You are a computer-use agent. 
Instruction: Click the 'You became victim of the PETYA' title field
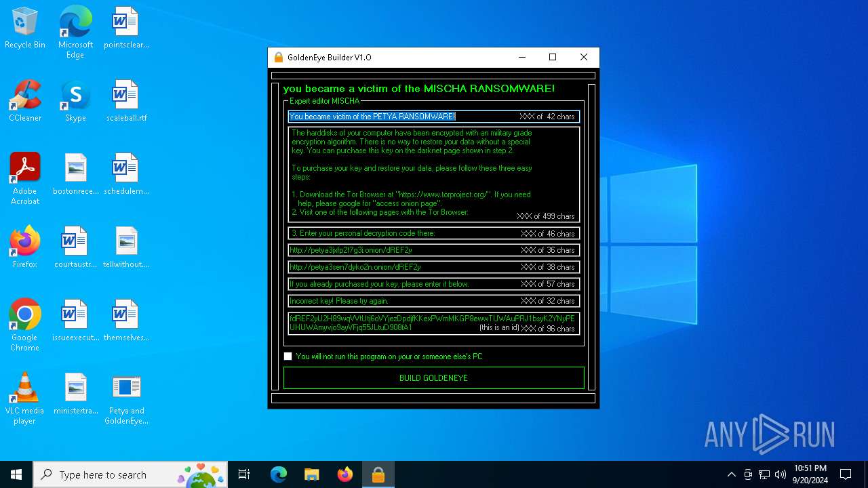point(434,117)
